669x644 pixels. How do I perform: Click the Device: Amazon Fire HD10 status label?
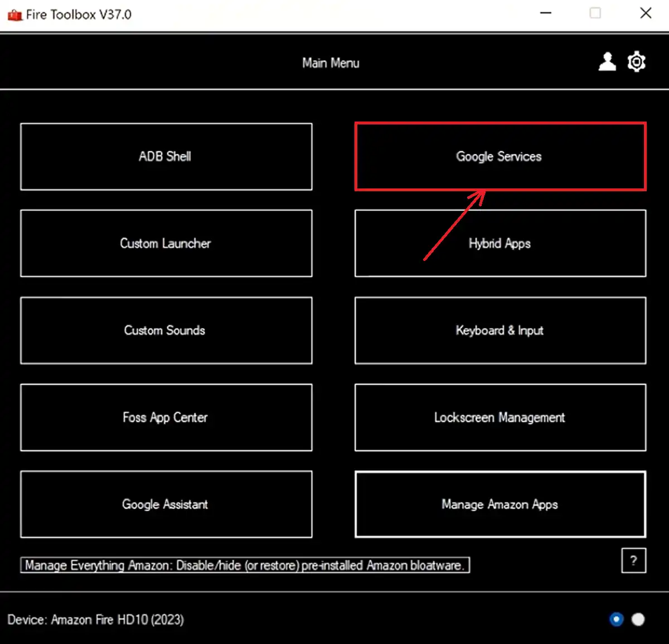click(95, 619)
